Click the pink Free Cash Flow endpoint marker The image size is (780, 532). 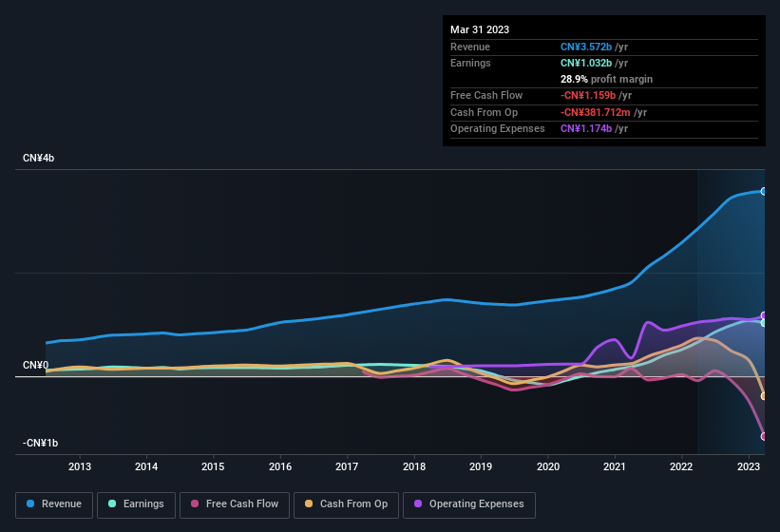[x=764, y=437]
